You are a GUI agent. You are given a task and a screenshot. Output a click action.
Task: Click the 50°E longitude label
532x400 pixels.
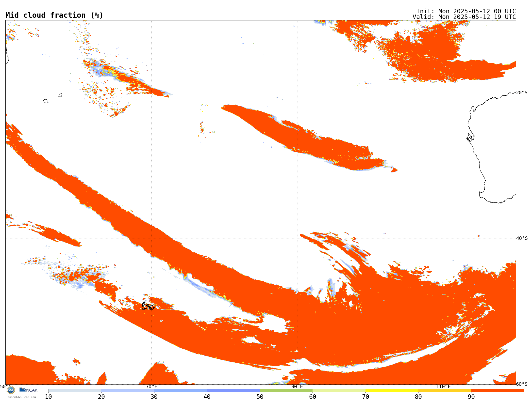(6, 387)
